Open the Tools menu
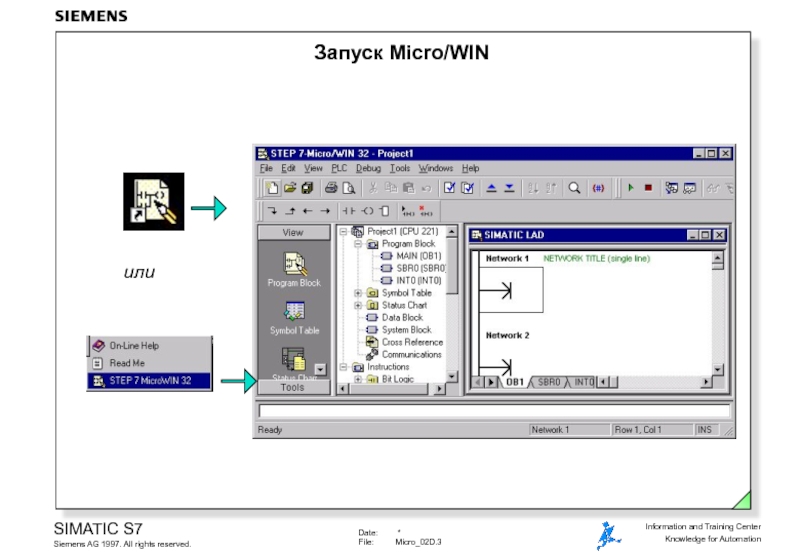Viewport: 800px width, 554px height. click(x=400, y=168)
